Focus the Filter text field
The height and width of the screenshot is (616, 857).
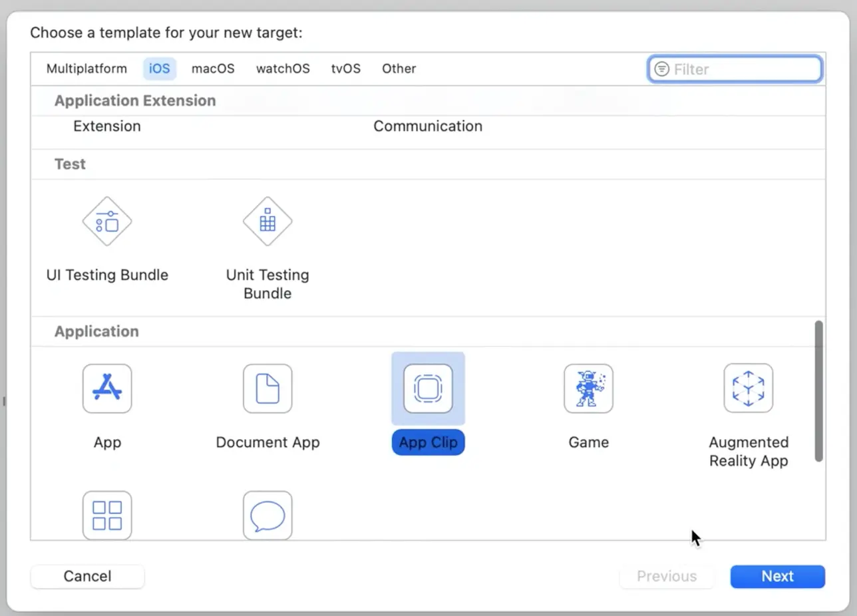pyautogui.click(x=735, y=69)
